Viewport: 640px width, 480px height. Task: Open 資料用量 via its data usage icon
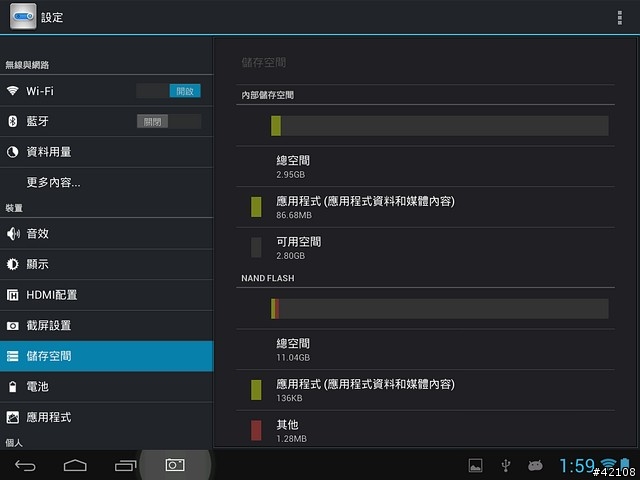13,152
